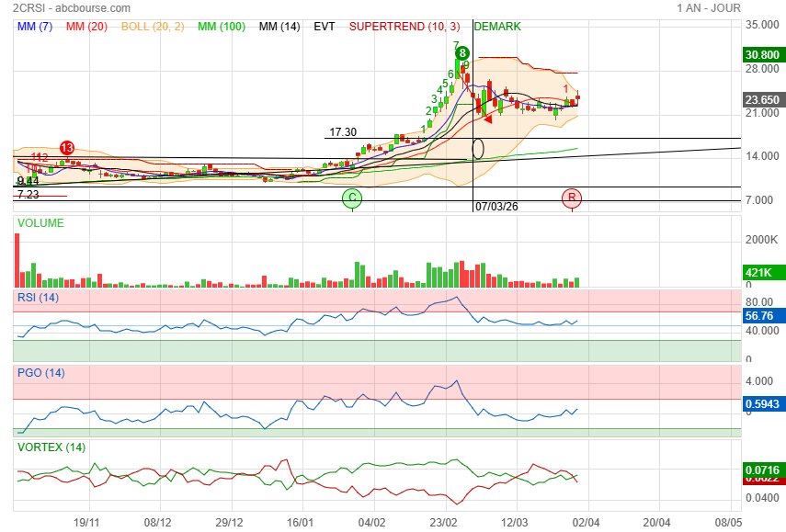Image resolution: width=786 pixels, height=532 pixels.
Task: Toggle the MM (7) moving average legend
Action: click(x=35, y=27)
